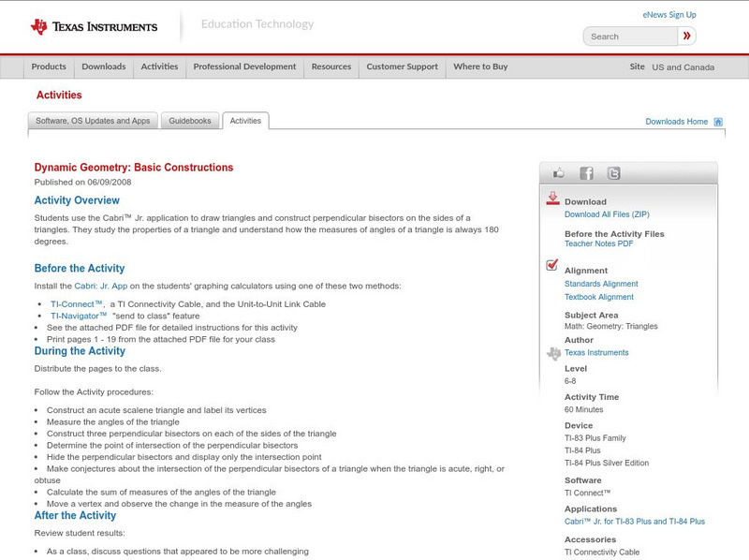Click the TI Connect software text

point(588,494)
